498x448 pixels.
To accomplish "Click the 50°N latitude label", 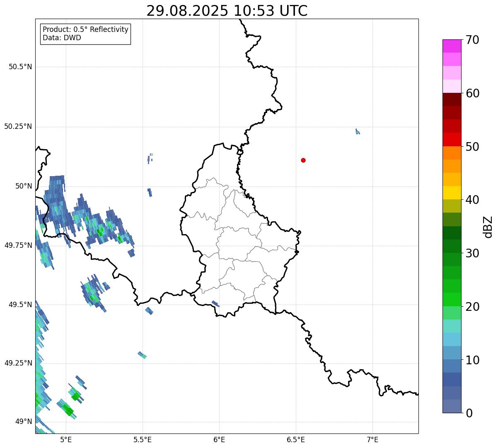I will point(24,186).
